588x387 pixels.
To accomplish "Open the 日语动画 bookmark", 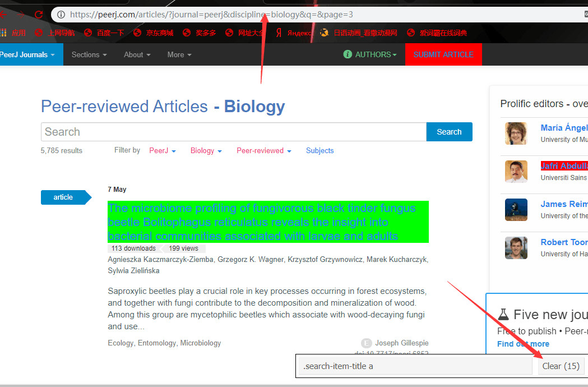I will coord(358,33).
